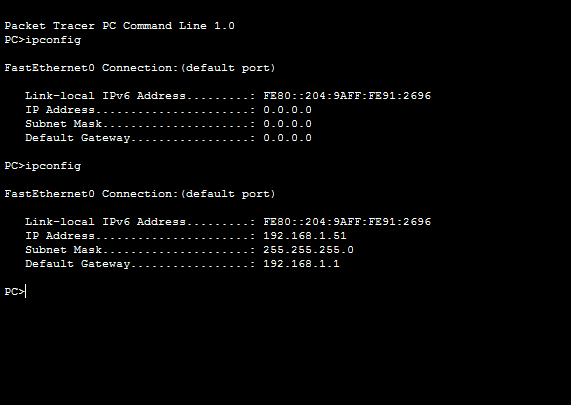
Task: Click the Subnet Mask label beside 255.255.255.0
Action: click(x=63, y=250)
